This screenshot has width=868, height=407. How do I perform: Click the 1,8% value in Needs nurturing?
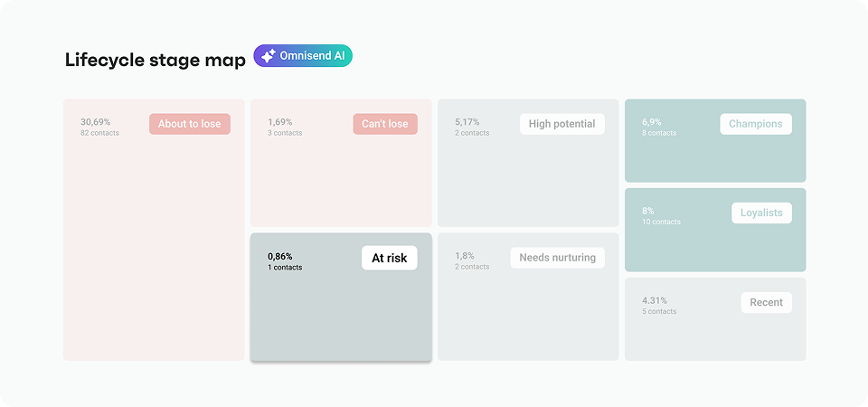[465, 256]
